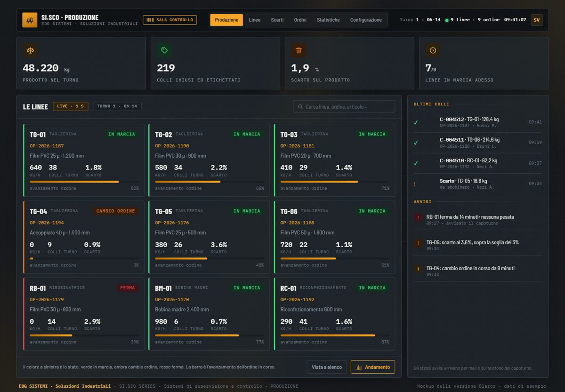Click the checkmark beside package C-004510
The image size is (565, 392).
[416, 163]
